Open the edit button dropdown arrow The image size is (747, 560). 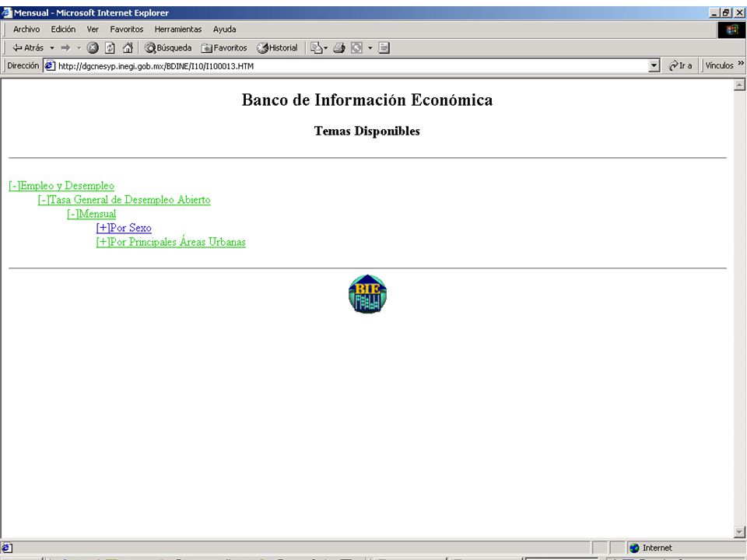pyautogui.click(x=370, y=47)
